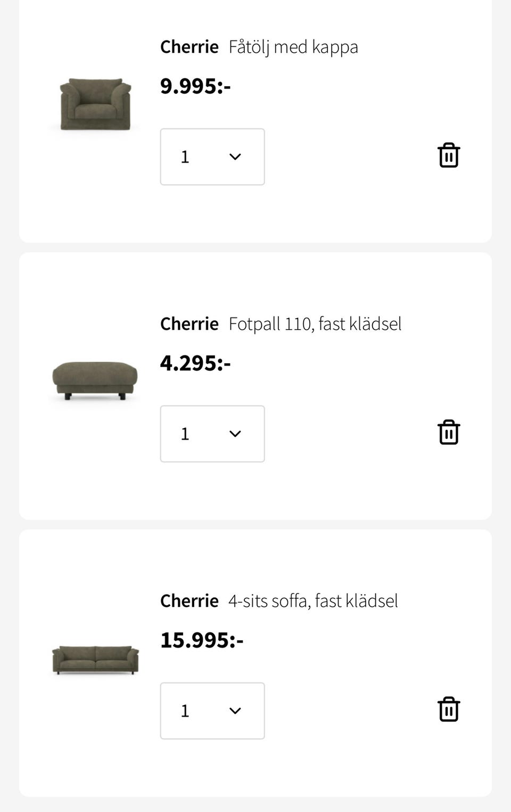Screen dimensions: 511x812
Task: View the 4-seat sofa thumbnail
Action: pos(95,660)
